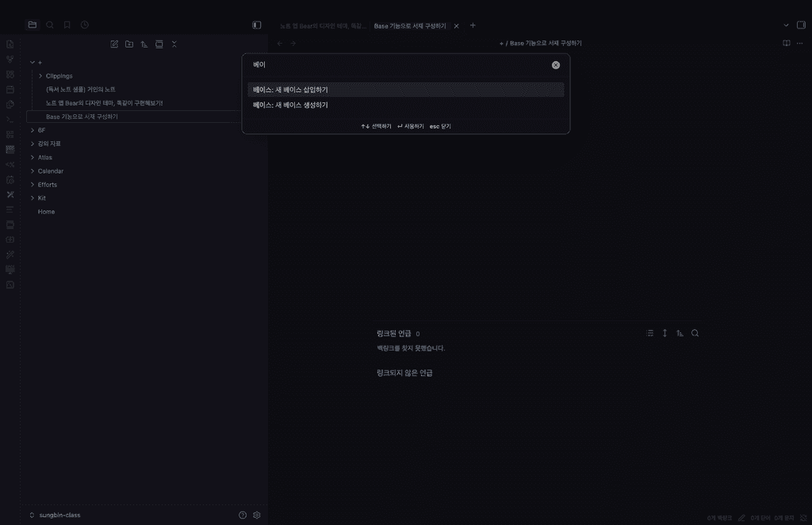
Task: Expand the 강의 자료 folder
Action: 32,144
